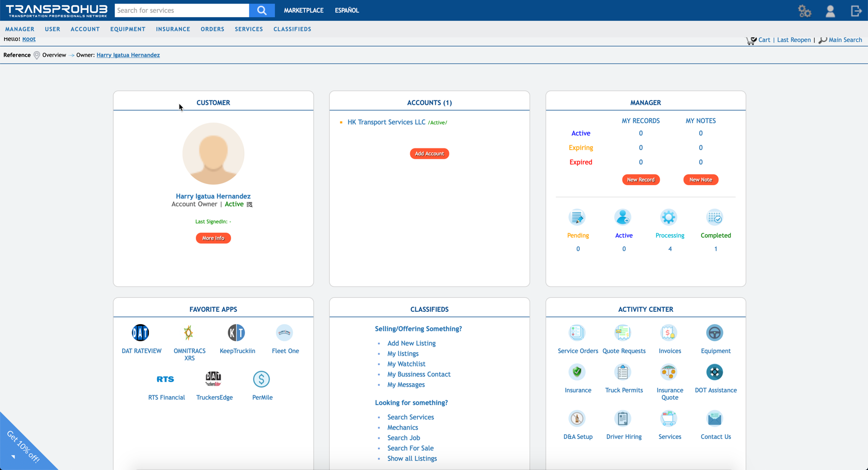
Task: Click the magnifier search button
Action: [x=262, y=10]
